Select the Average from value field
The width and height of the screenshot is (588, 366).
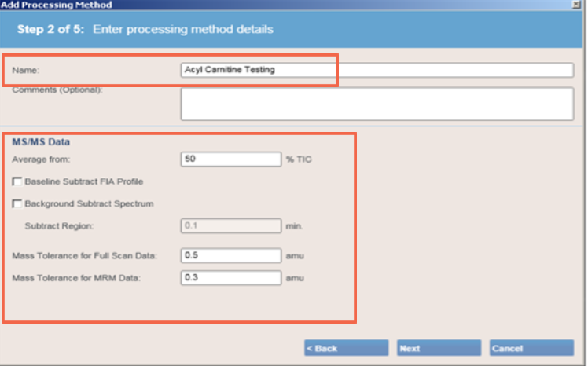click(x=230, y=159)
